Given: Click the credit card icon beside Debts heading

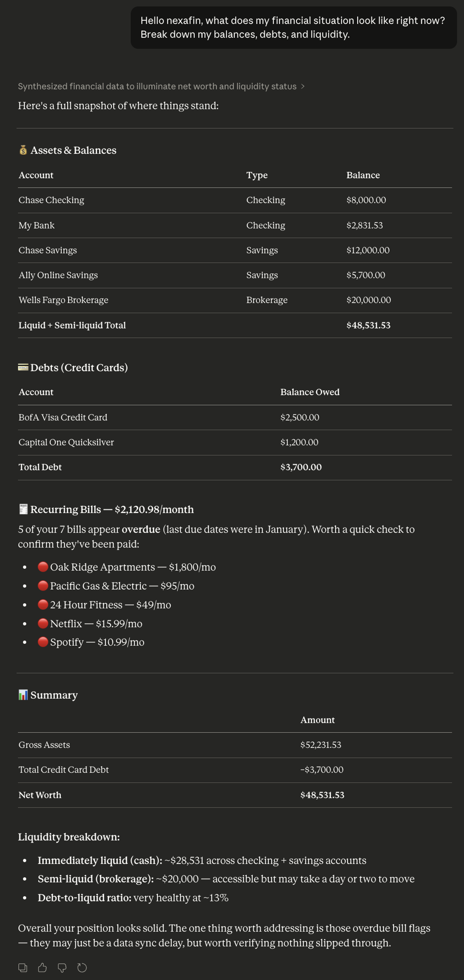Looking at the screenshot, I should click(x=23, y=367).
